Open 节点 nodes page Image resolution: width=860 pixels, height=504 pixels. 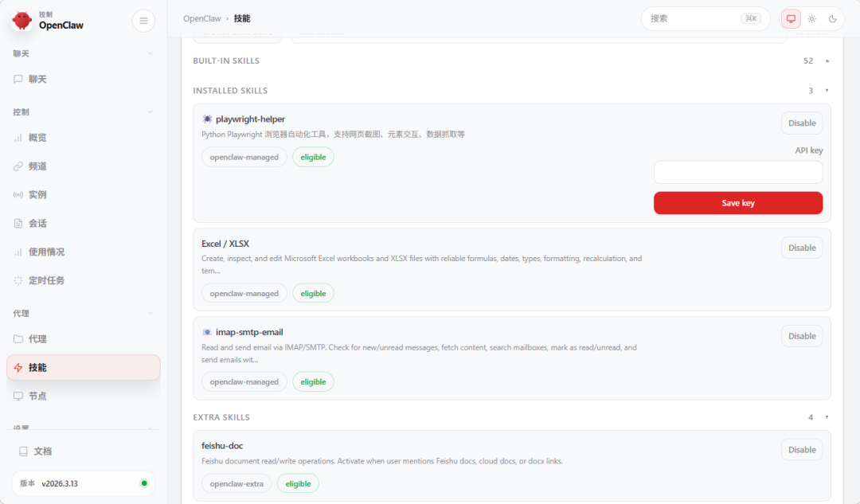pyautogui.click(x=84, y=396)
